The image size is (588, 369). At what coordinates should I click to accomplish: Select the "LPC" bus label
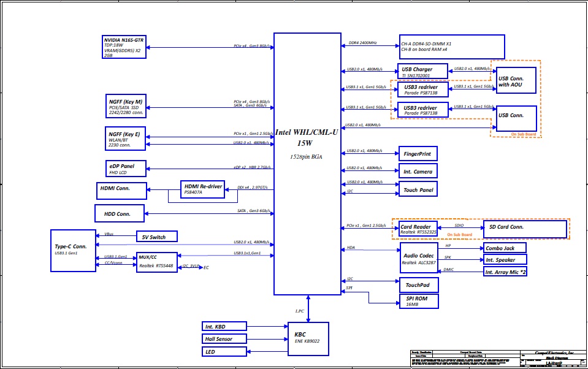[300, 311]
